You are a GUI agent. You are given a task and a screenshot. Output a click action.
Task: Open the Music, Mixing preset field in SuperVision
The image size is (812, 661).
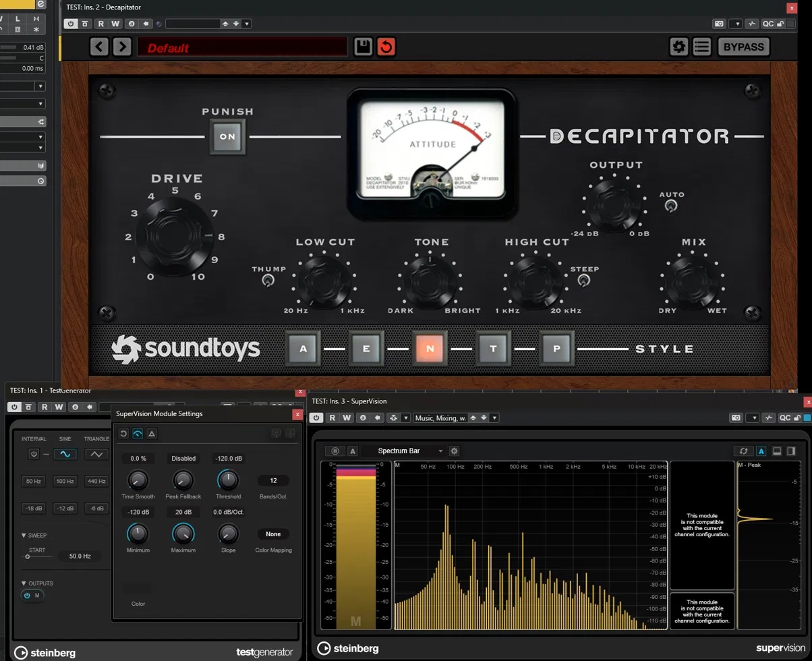click(x=440, y=418)
